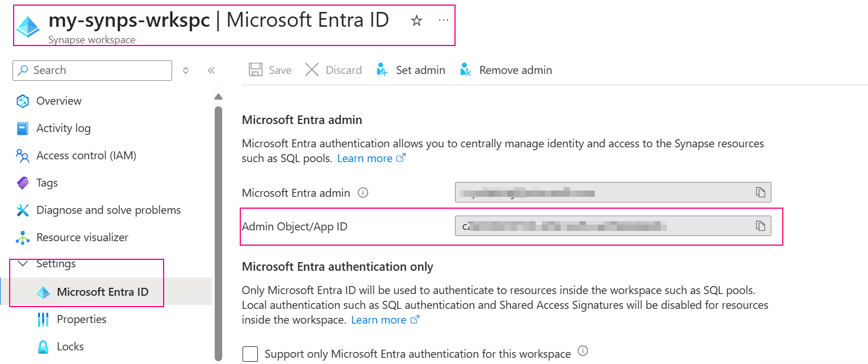The height and width of the screenshot is (364, 868).
Task: Open the more options ellipsis in header
Action: point(444,20)
